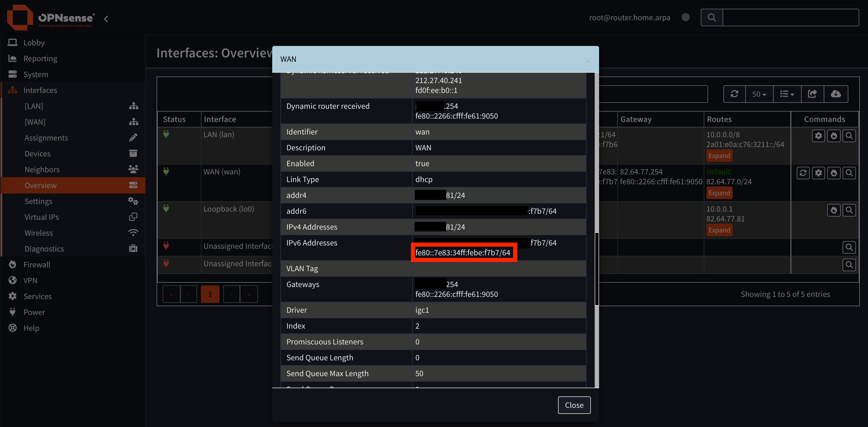Image resolution: width=868 pixels, height=427 pixels.
Task: Click the cloud download icon button
Action: point(836,94)
